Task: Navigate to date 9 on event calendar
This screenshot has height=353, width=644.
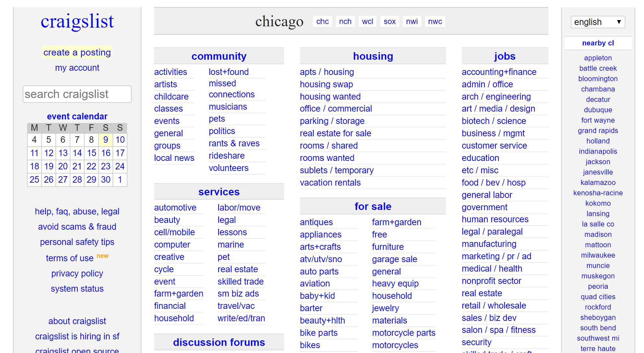Action: point(105,140)
